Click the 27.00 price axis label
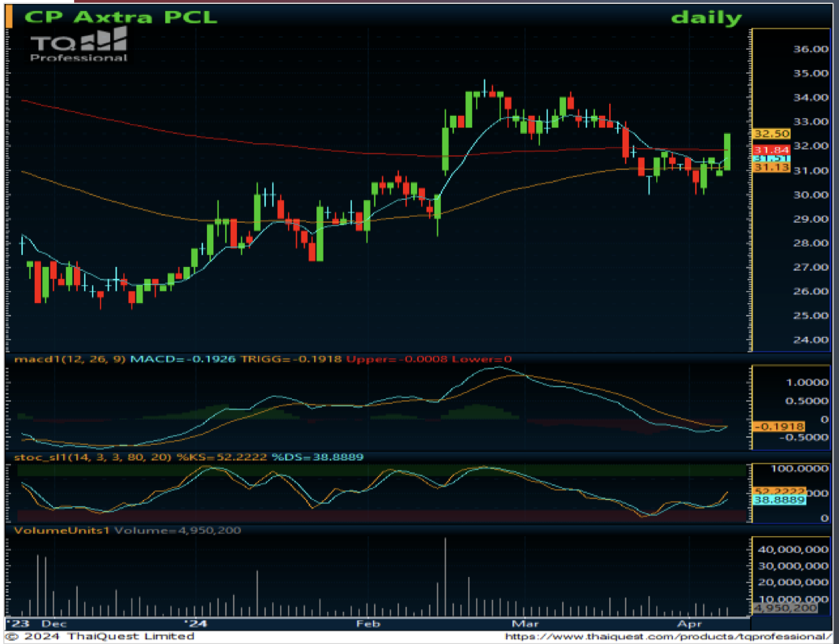 [x=810, y=267]
